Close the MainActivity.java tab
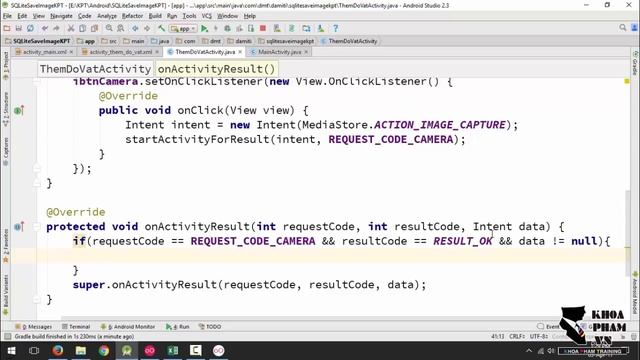This screenshot has width=640, height=360. tap(306, 52)
